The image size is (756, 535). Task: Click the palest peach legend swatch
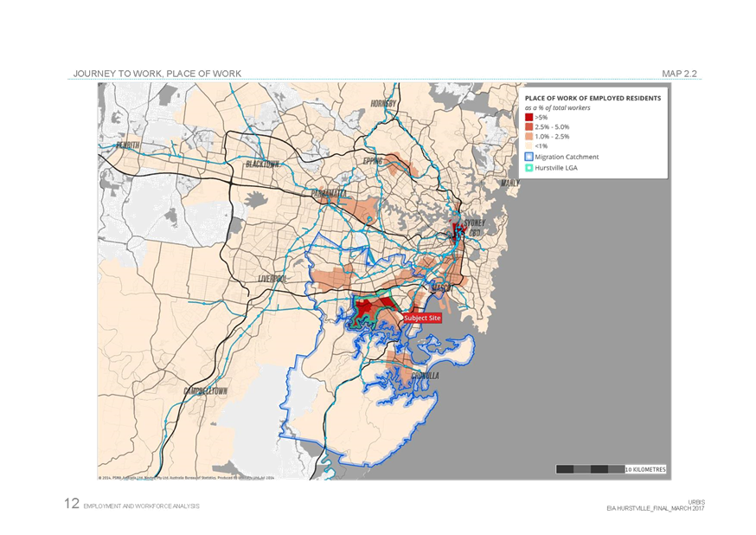click(529, 146)
